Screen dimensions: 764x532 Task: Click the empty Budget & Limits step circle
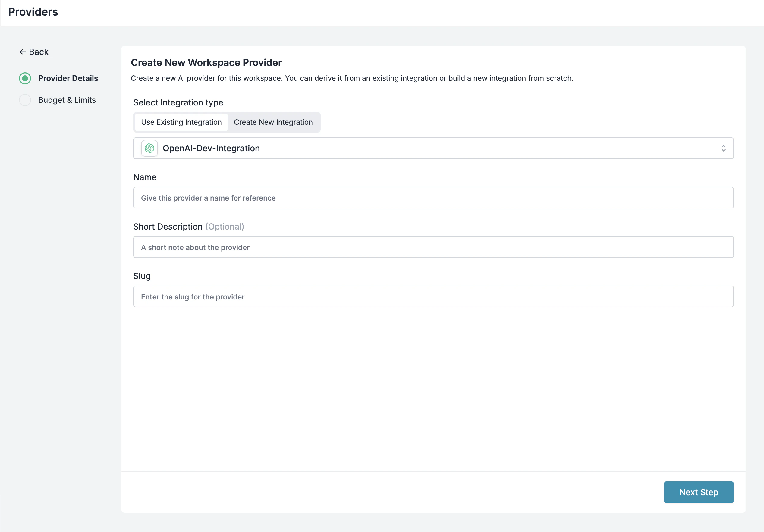click(25, 100)
